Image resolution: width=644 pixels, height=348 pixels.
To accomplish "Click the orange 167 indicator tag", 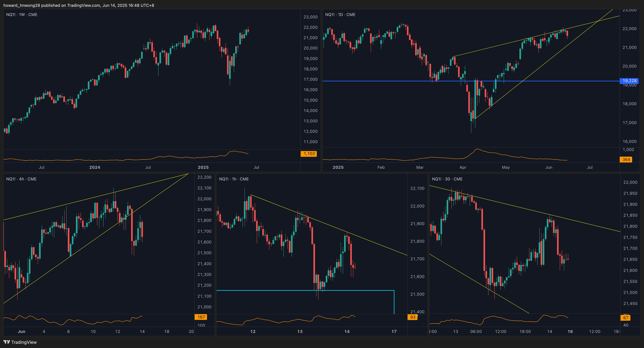I will pos(201,317).
